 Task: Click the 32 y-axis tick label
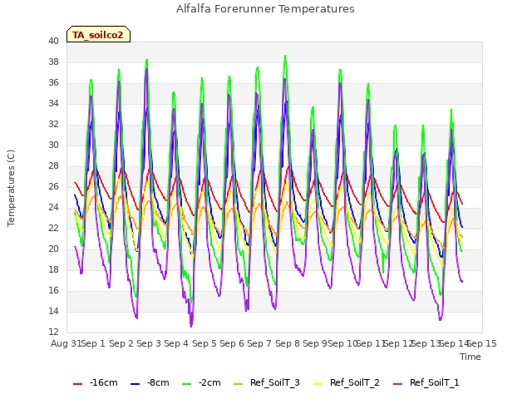pos(53,124)
